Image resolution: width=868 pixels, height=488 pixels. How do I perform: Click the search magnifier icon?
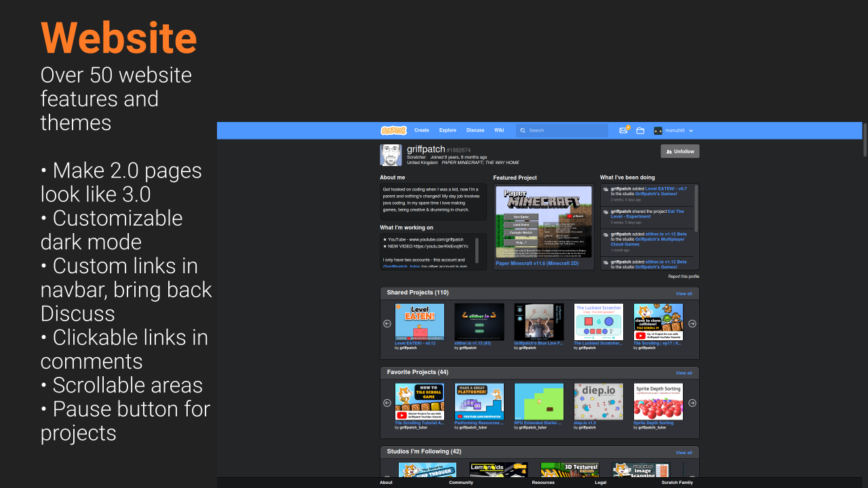(x=523, y=130)
